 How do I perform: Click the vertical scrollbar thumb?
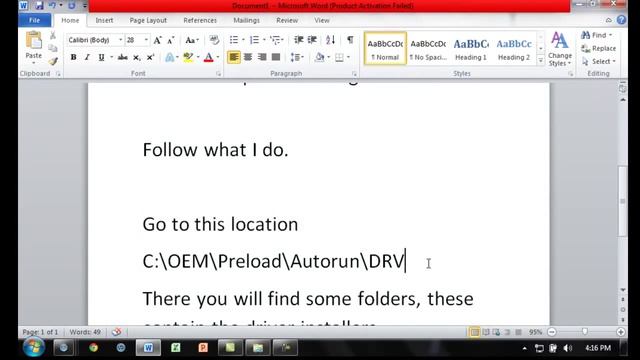pos(622,200)
